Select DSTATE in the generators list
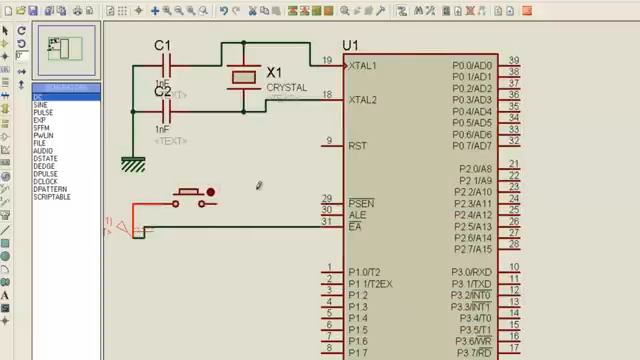 45,159
